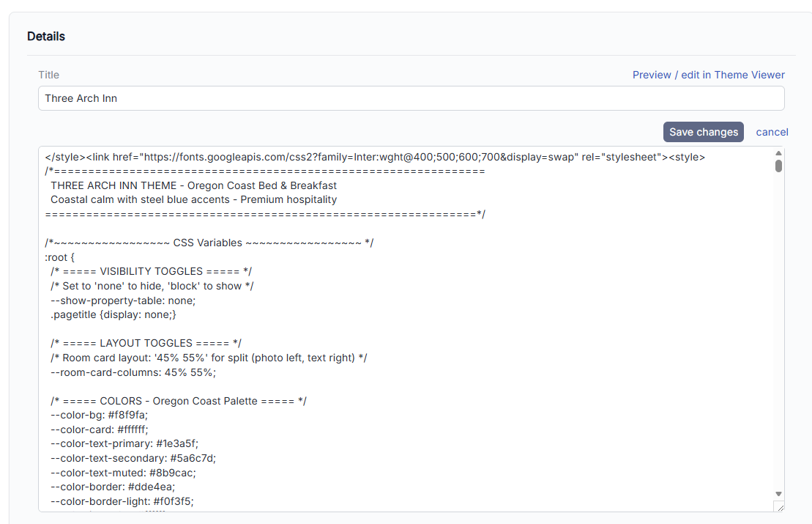Image resolution: width=812 pixels, height=524 pixels.
Task: Click the cancel link
Action: coord(772,132)
